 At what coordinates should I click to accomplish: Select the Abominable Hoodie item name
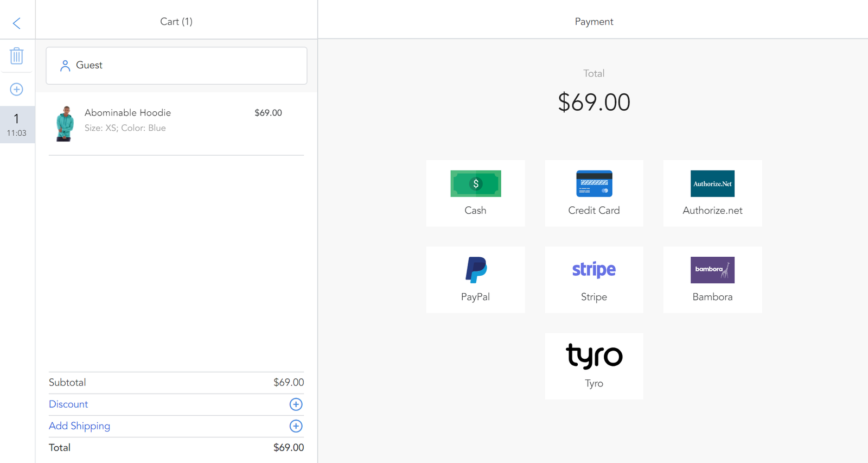(x=127, y=113)
